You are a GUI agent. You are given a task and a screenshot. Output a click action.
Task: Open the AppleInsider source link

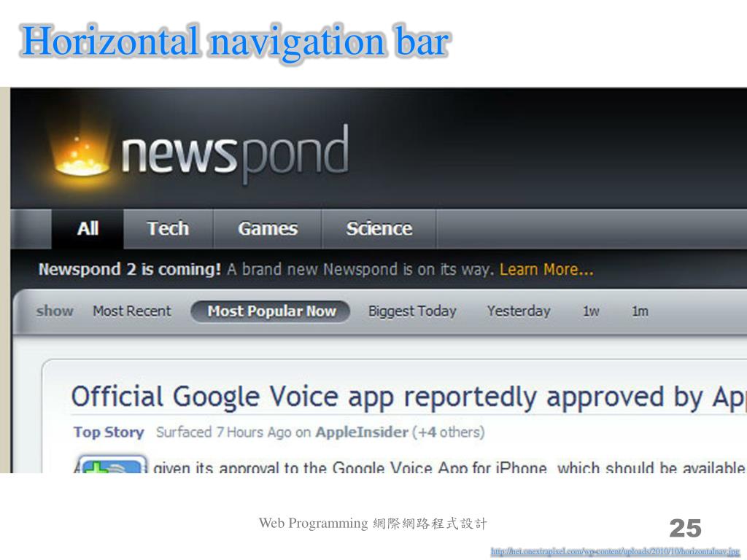click(362, 432)
